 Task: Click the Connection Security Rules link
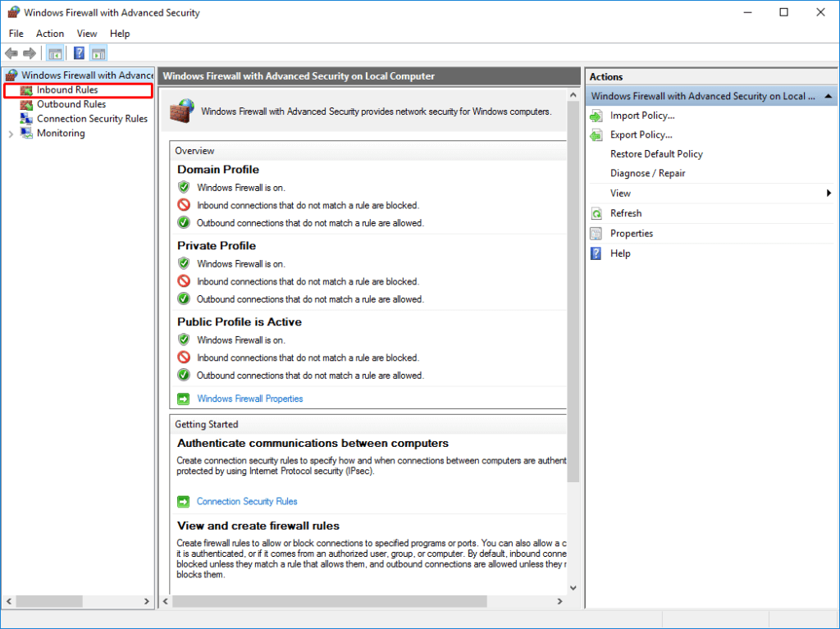(x=246, y=501)
